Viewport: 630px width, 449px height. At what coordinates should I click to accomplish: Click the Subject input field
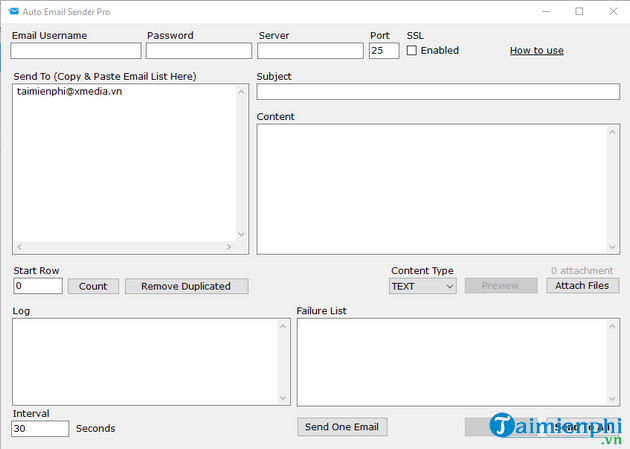coord(438,92)
